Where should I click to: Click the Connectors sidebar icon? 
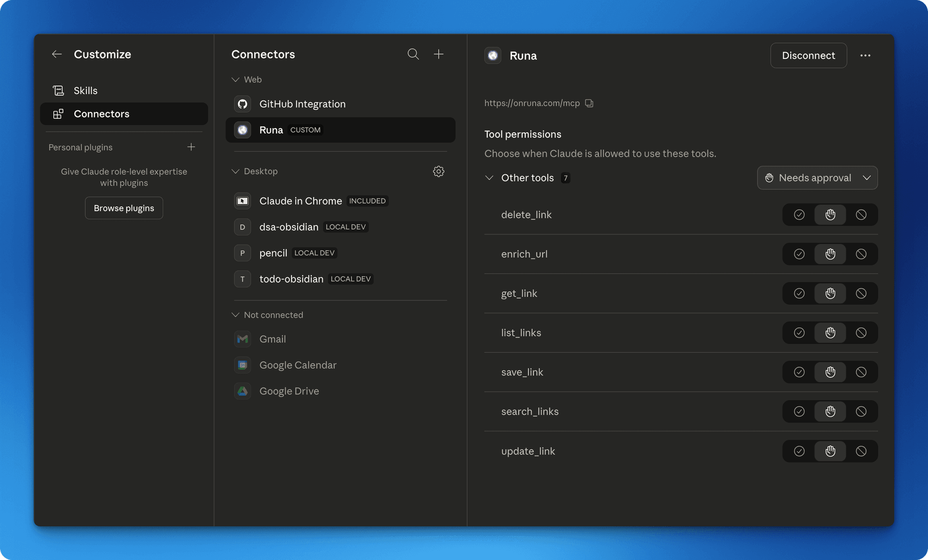[x=58, y=114]
